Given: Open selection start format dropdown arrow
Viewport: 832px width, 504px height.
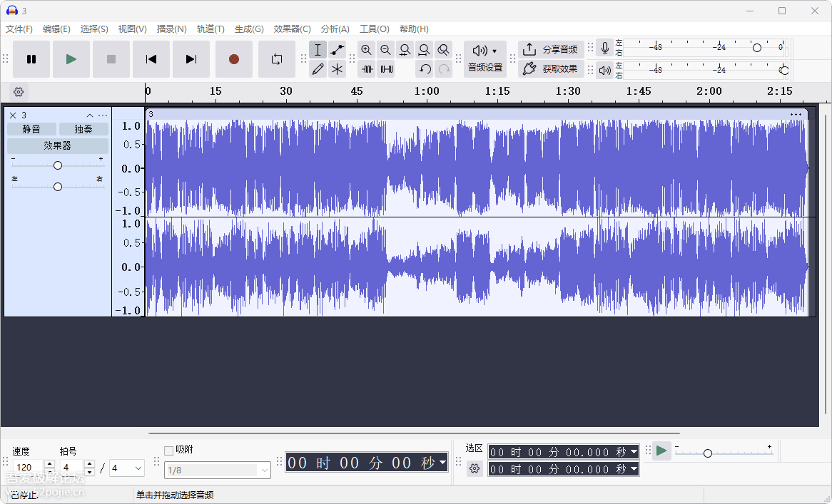Looking at the screenshot, I should click(x=634, y=452).
